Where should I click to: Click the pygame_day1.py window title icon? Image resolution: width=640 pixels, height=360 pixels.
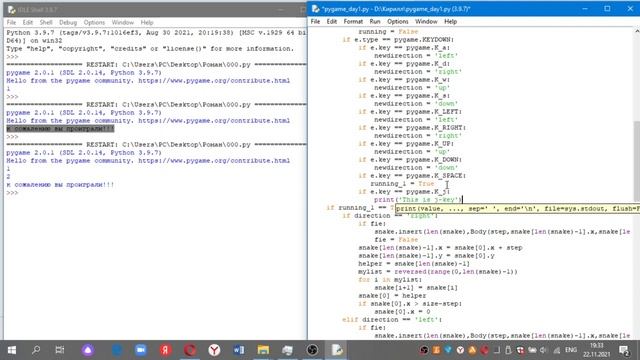tap(316, 9)
